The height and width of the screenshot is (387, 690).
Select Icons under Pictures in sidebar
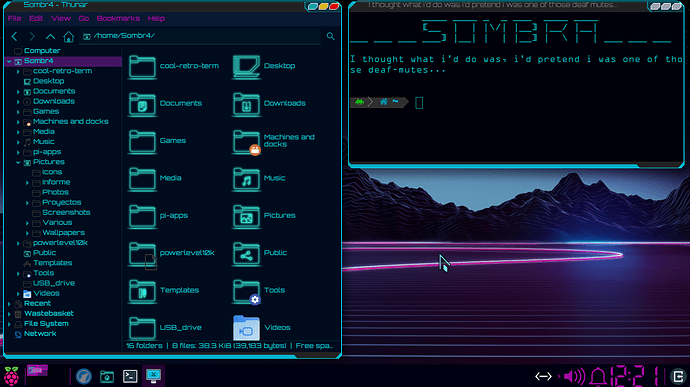[52, 173]
